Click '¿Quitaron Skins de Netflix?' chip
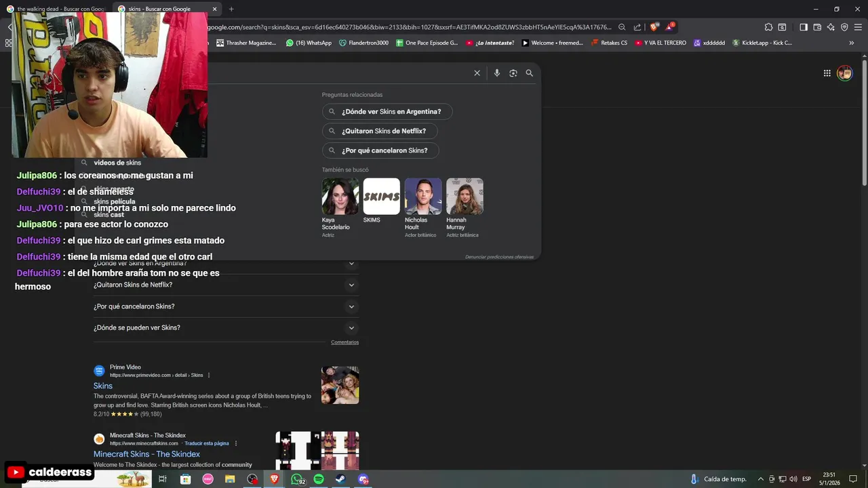This screenshot has width=868, height=488. (380, 131)
